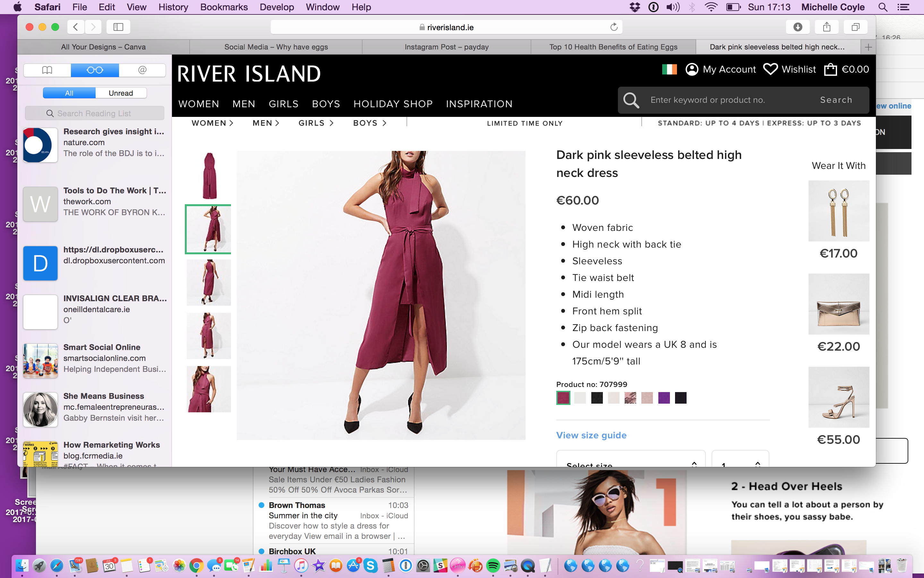Switch sidebar to Bookmarks view
Image resolution: width=924 pixels, height=578 pixels.
click(x=47, y=70)
